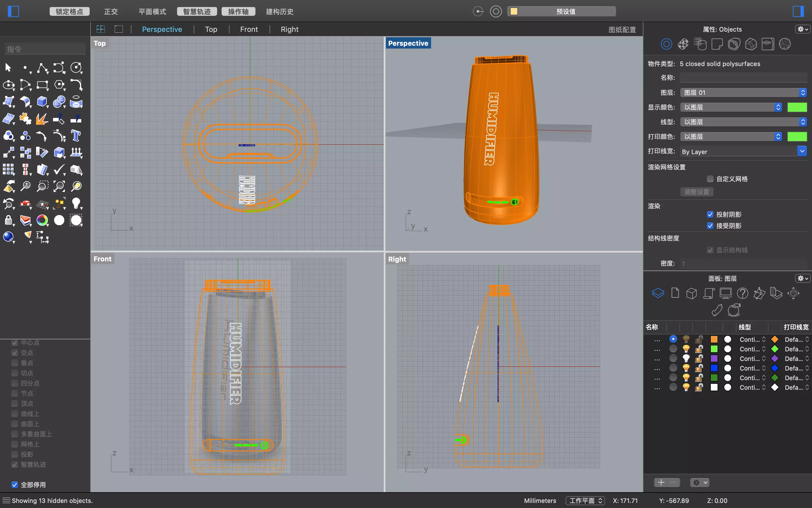
Task: Open the color wheel tool
Action: [42, 220]
